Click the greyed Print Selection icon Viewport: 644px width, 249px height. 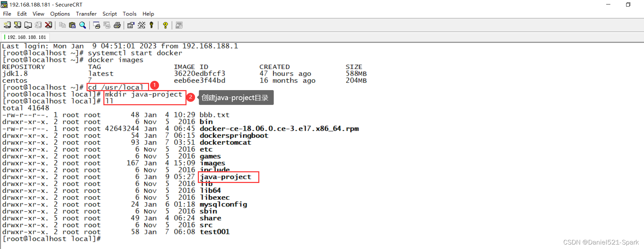107,25
